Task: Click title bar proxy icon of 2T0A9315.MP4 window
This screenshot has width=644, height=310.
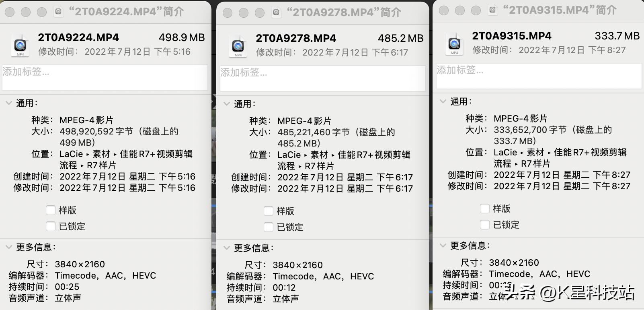Action: click(493, 10)
